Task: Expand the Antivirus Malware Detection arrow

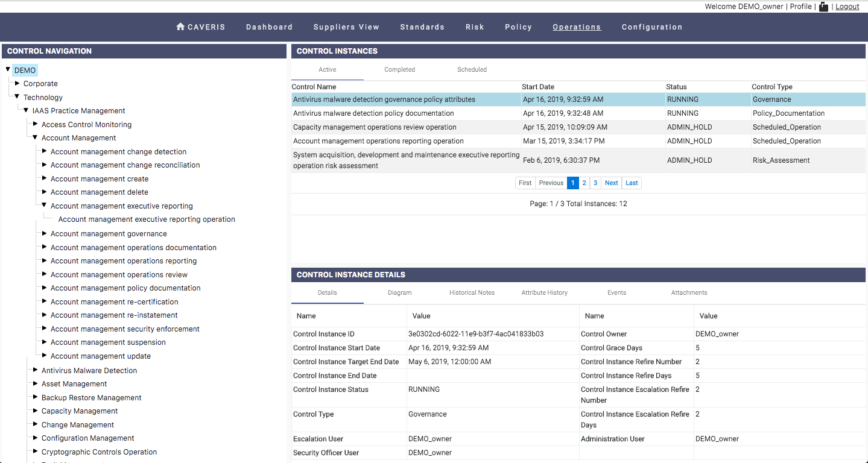Action: pyautogui.click(x=35, y=370)
